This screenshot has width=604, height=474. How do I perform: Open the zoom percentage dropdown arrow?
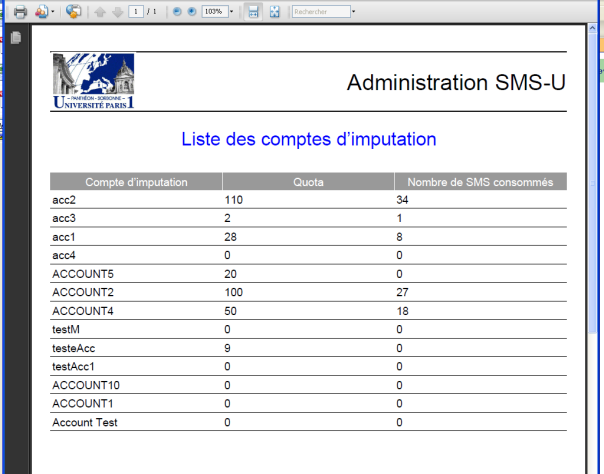pos(231,12)
